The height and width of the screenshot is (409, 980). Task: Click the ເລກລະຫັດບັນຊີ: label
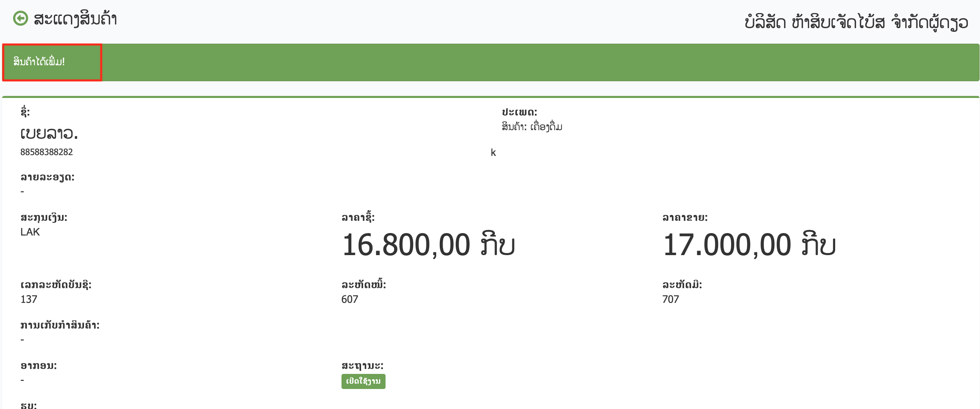(56, 285)
